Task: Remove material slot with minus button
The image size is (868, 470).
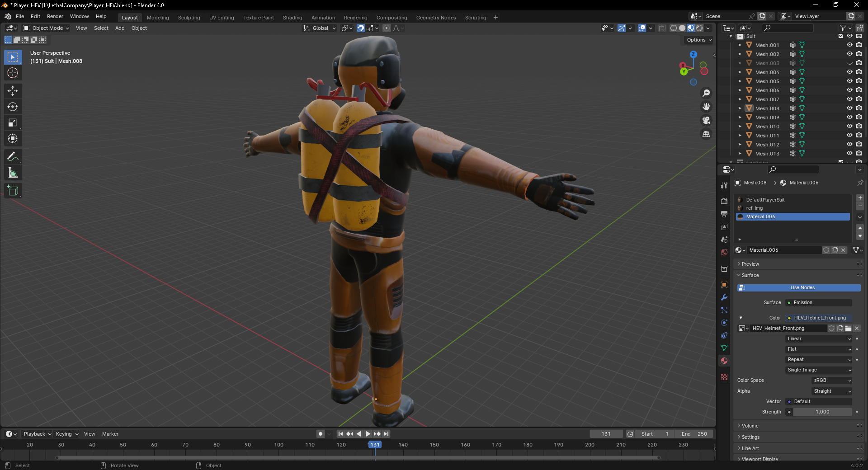Action: pyautogui.click(x=860, y=206)
